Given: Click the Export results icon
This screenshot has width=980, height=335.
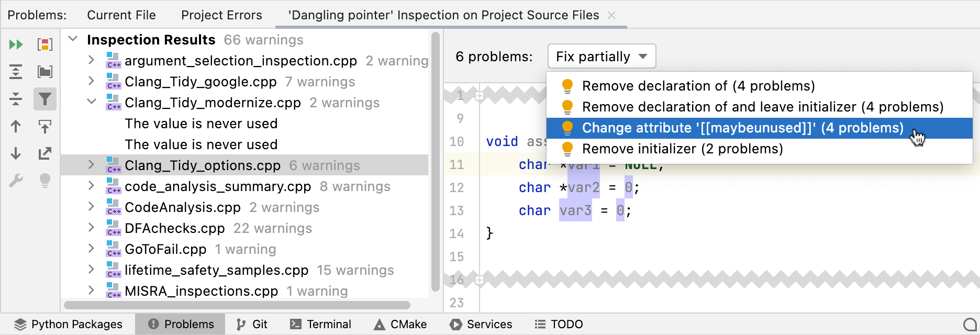Looking at the screenshot, I should pyautogui.click(x=45, y=153).
